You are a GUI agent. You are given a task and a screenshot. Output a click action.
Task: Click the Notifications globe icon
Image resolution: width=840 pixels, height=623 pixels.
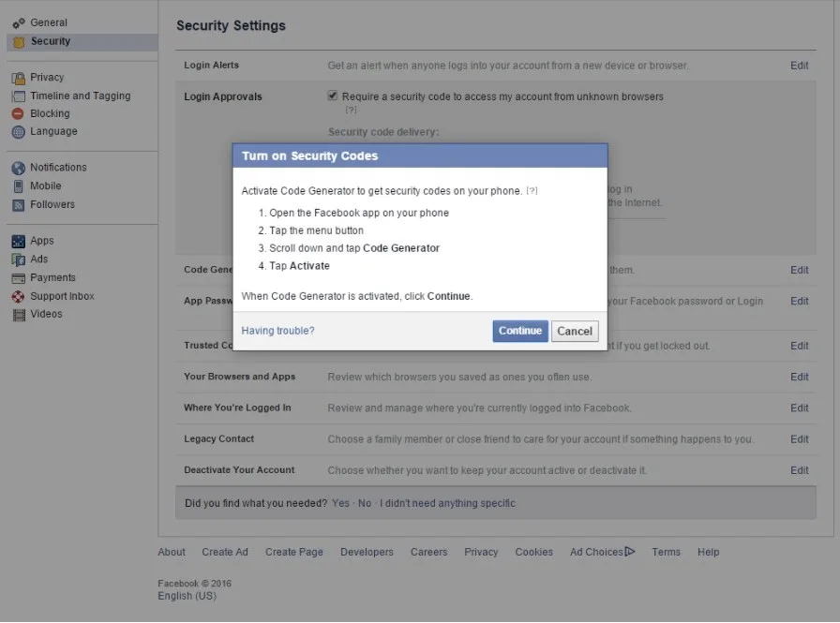(x=18, y=168)
